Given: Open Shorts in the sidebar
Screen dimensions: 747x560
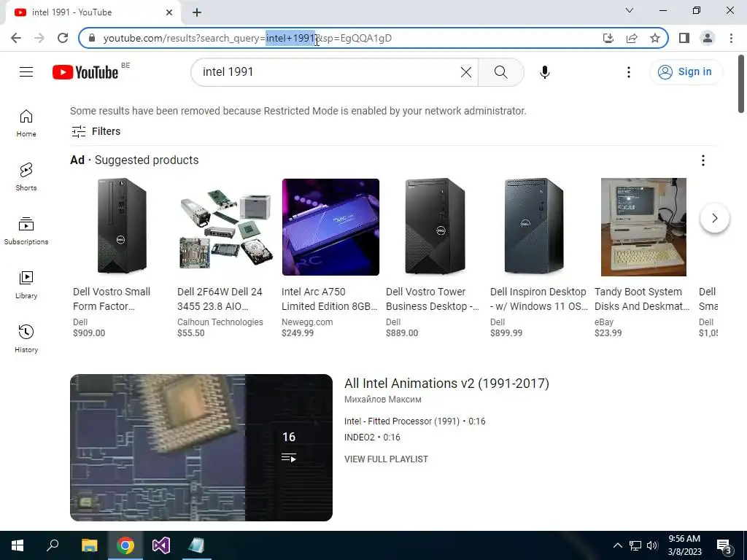Looking at the screenshot, I should click(26, 177).
